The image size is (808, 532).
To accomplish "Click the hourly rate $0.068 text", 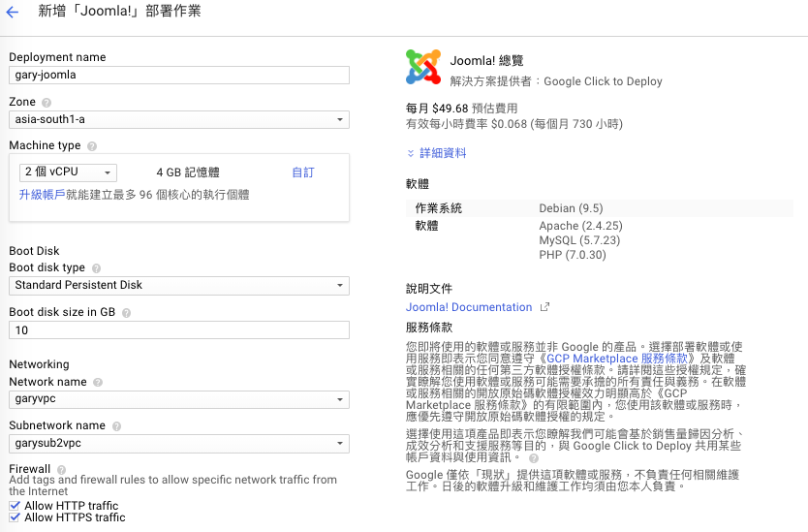I will pos(514,124).
